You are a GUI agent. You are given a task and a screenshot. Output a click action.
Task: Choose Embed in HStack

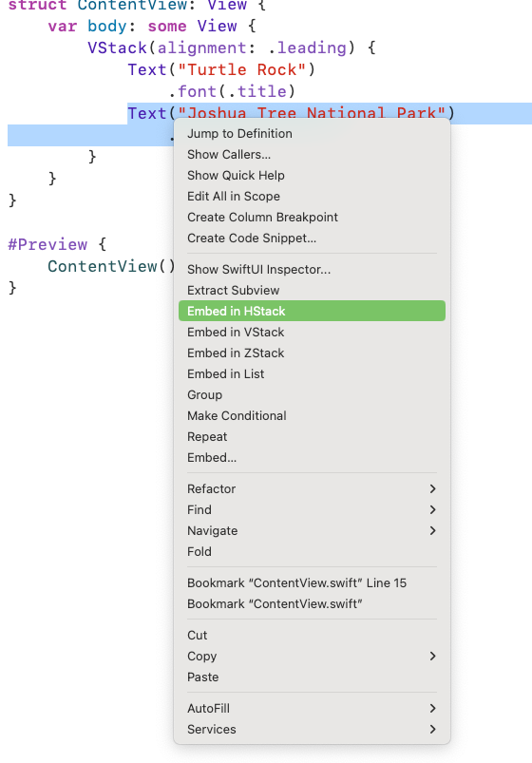[312, 311]
